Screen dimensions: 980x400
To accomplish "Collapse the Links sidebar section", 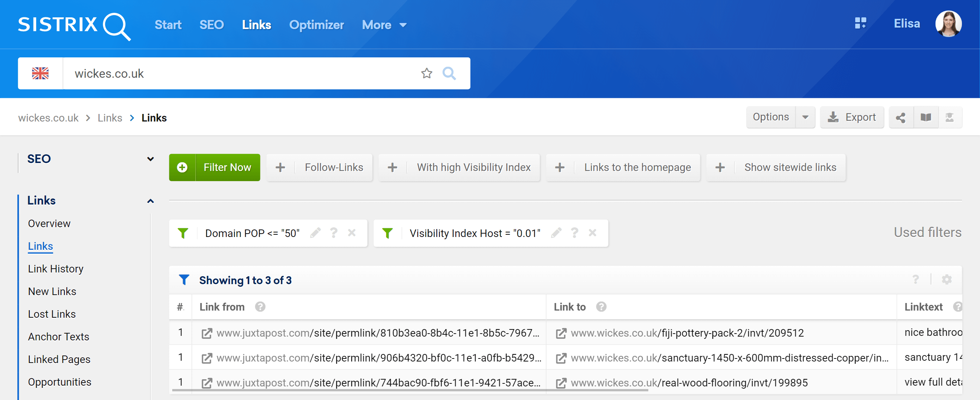I will point(150,201).
